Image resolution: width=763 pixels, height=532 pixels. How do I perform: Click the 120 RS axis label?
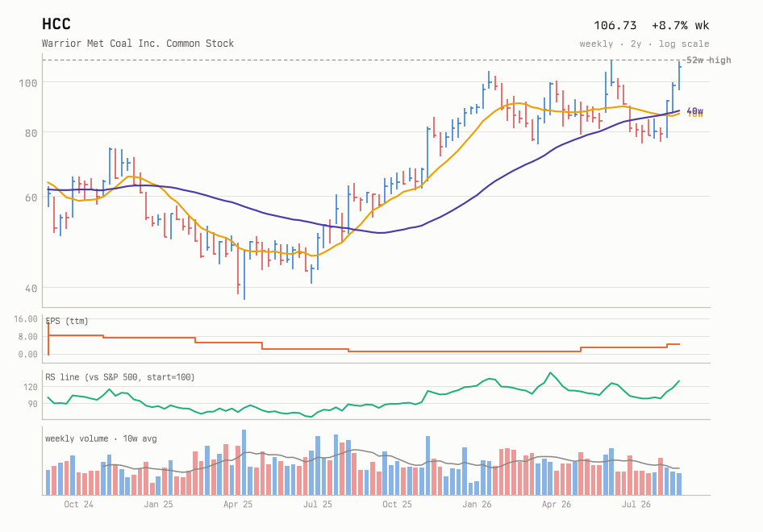click(x=30, y=387)
